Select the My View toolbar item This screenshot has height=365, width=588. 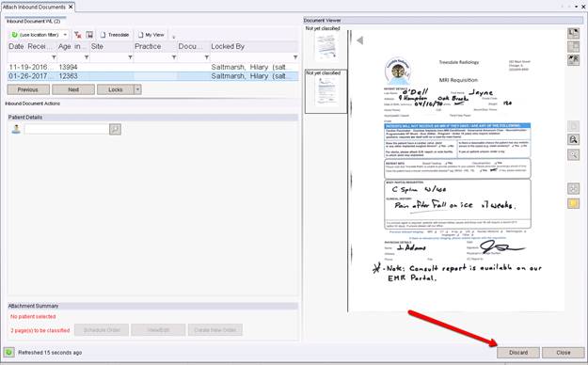point(151,35)
